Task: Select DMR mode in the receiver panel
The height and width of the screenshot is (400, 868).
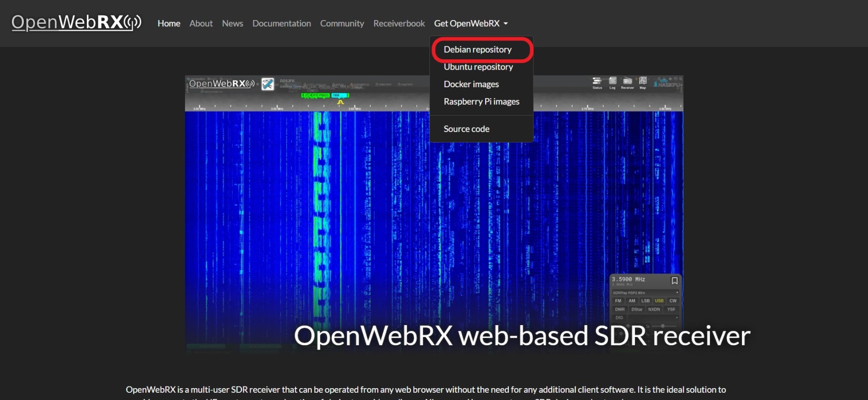Action: tap(620, 309)
